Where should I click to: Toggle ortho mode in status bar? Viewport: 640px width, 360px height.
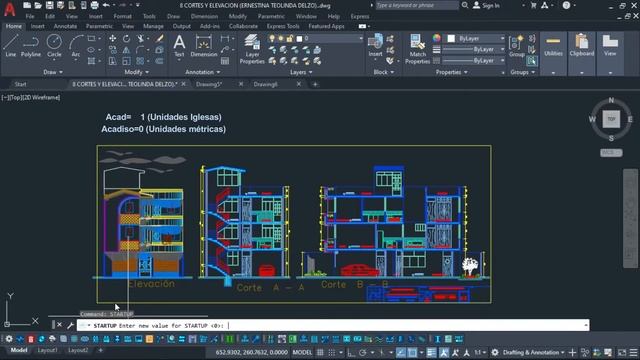[x=351, y=352]
